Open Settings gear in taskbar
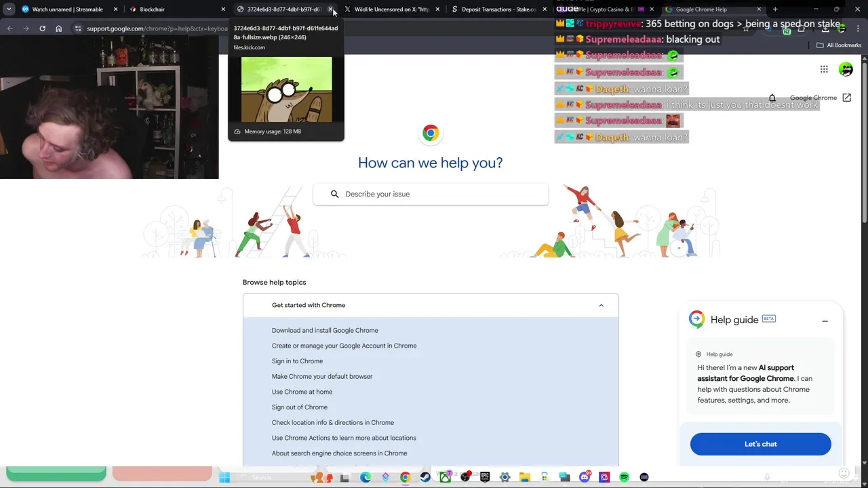Viewport: 868px width, 488px height. tap(505, 477)
